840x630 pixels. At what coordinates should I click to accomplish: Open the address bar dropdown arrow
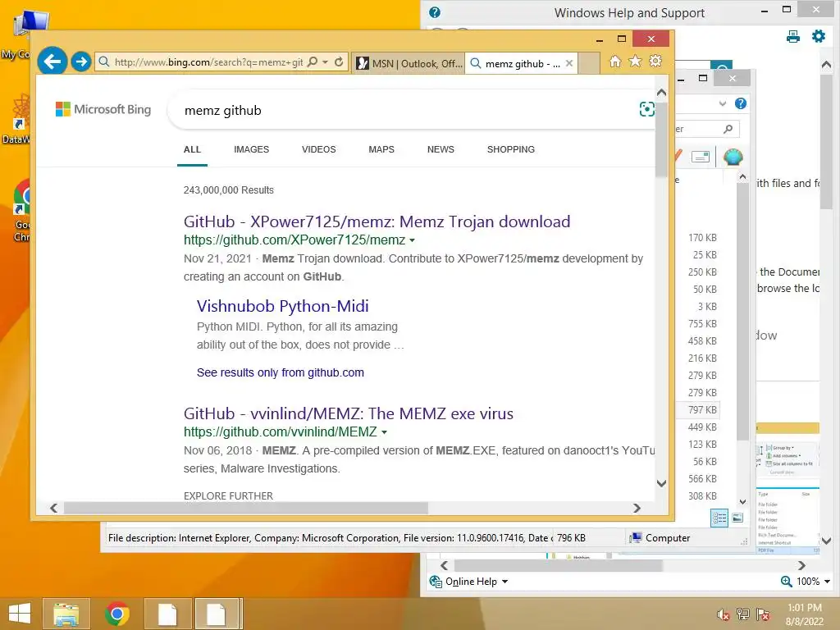(x=325, y=62)
